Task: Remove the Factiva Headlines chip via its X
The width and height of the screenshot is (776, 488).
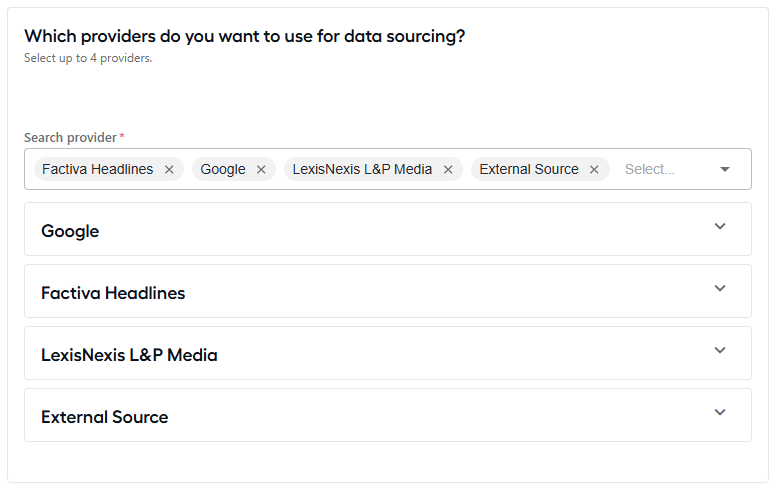Action: coord(169,170)
